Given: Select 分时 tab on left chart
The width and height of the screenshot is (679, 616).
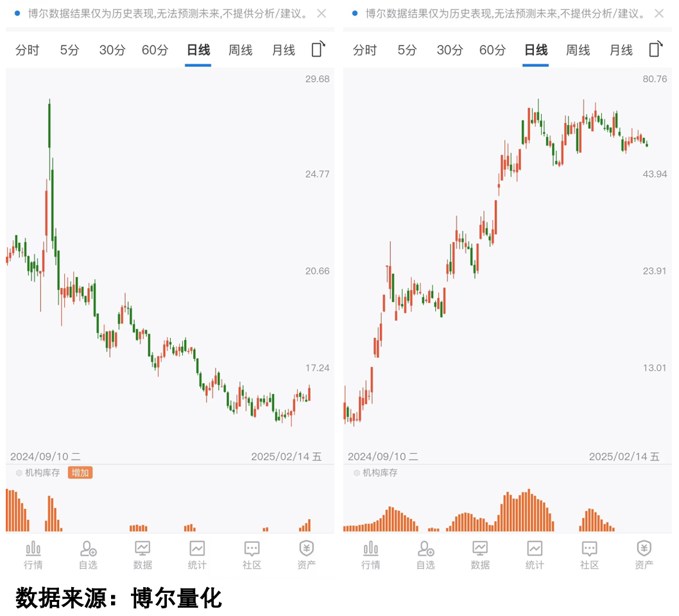Looking at the screenshot, I should click(x=27, y=50).
